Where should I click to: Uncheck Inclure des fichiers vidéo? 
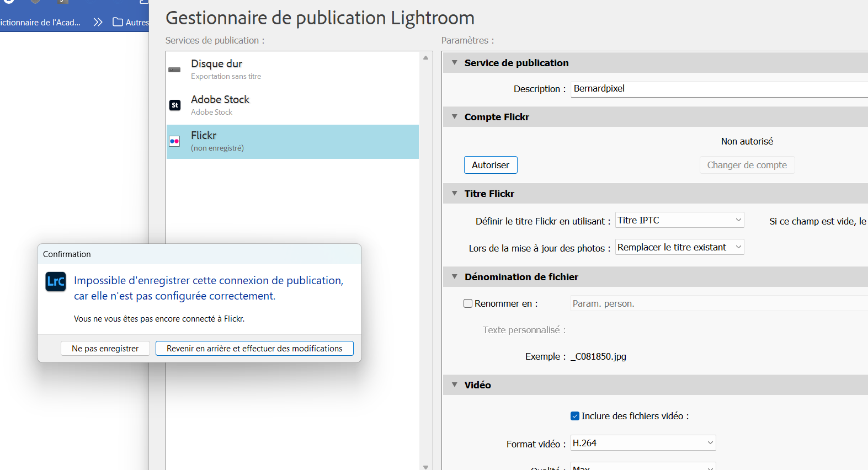tap(575, 416)
